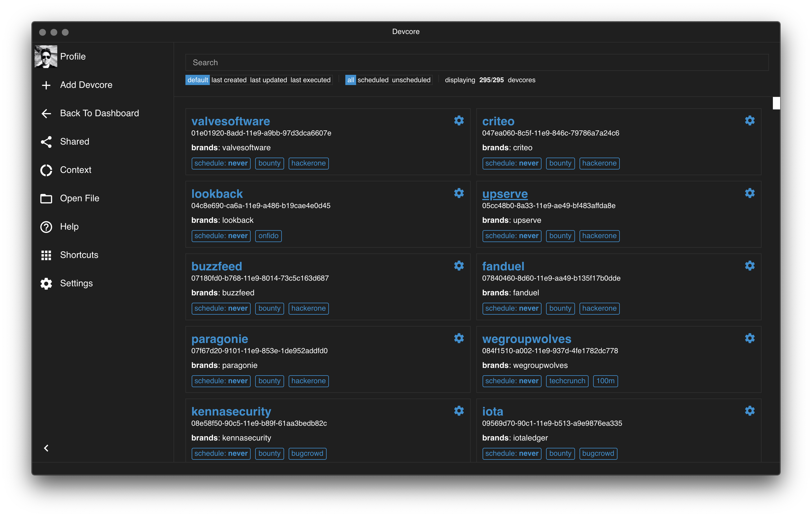Open settings gear for fanduel card

click(x=750, y=266)
